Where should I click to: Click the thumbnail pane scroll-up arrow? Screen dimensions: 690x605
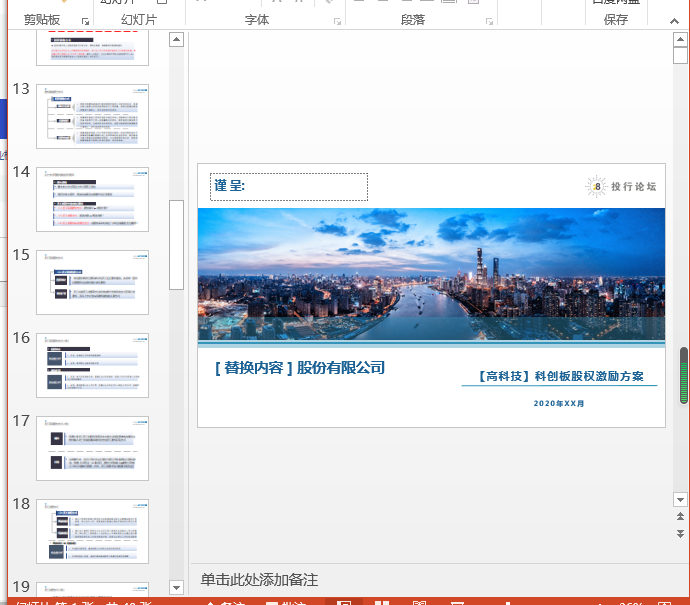point(176,40)
